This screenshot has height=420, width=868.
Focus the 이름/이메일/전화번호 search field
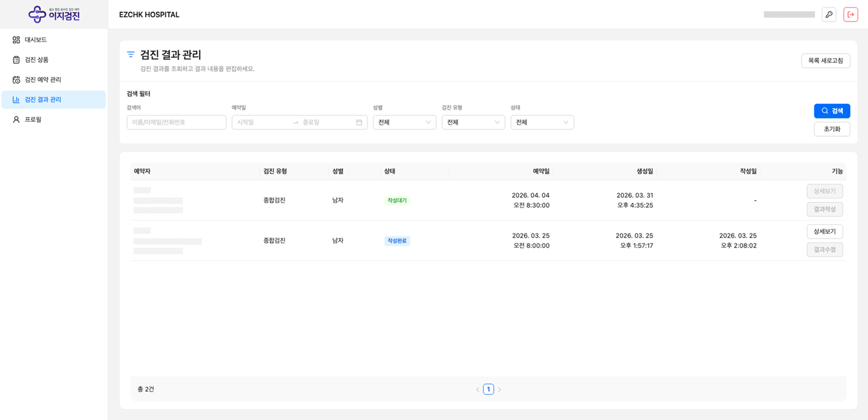pyautogui.click(x=176, y=122)
